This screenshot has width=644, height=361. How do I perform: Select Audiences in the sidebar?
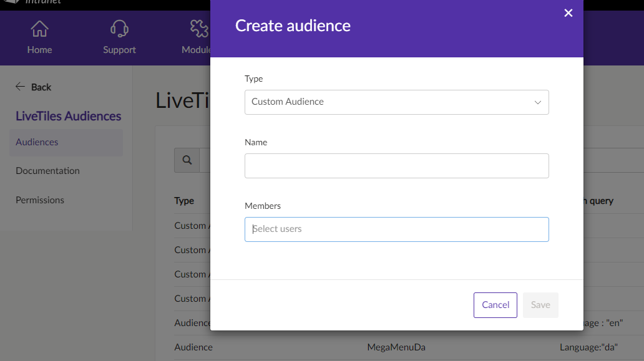pyautogui.click(x=66, y=142)
